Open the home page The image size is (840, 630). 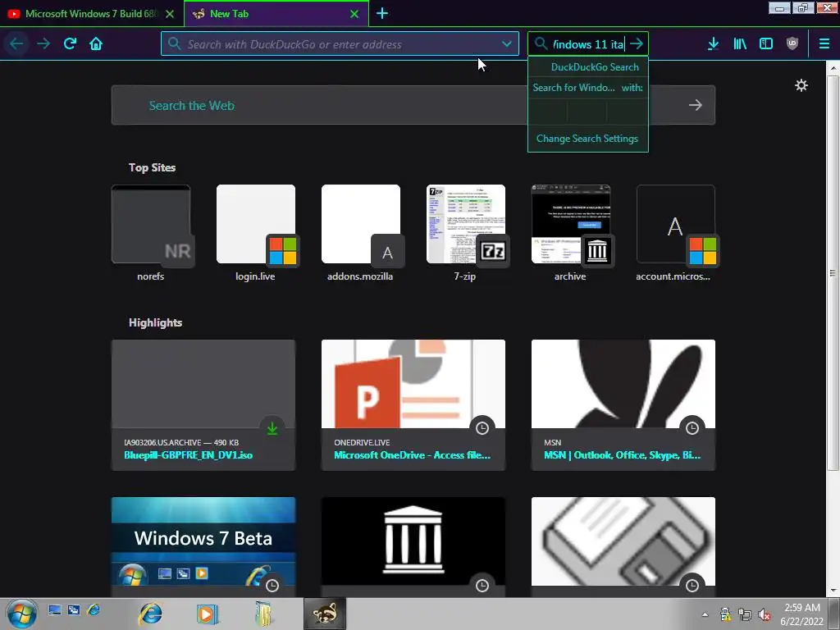[96, 43]
